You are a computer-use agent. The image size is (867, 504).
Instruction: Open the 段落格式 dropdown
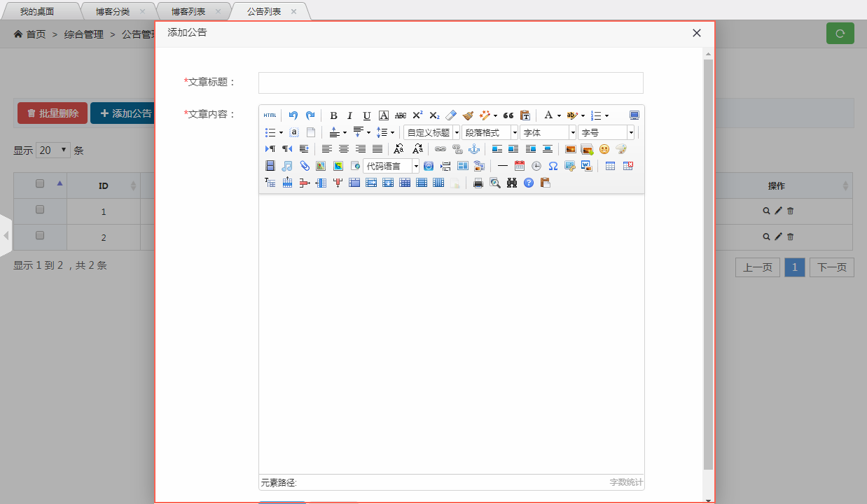pyautogui.click(x=490, y=132)
